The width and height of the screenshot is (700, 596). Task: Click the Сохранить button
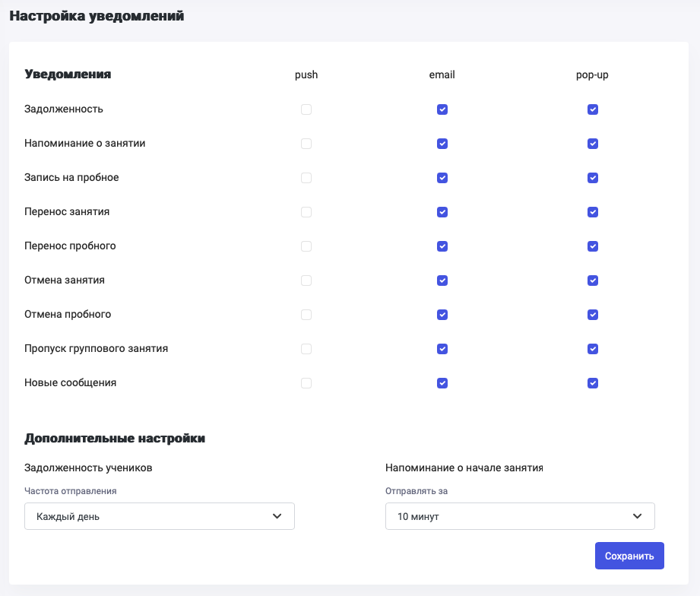tap(629, 556)
